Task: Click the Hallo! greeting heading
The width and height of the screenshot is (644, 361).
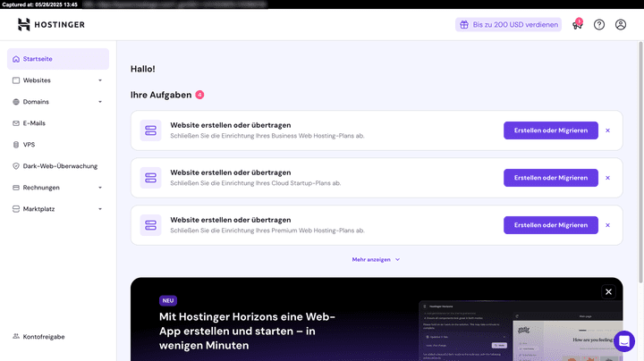Action: coord(143,69)
